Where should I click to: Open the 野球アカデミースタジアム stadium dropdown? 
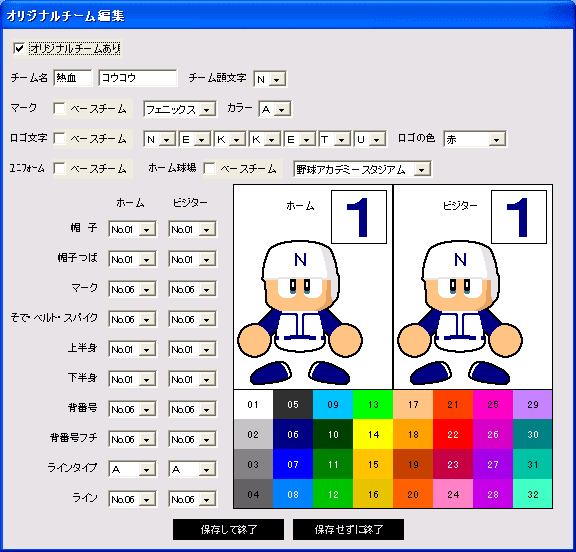(363, 169)
